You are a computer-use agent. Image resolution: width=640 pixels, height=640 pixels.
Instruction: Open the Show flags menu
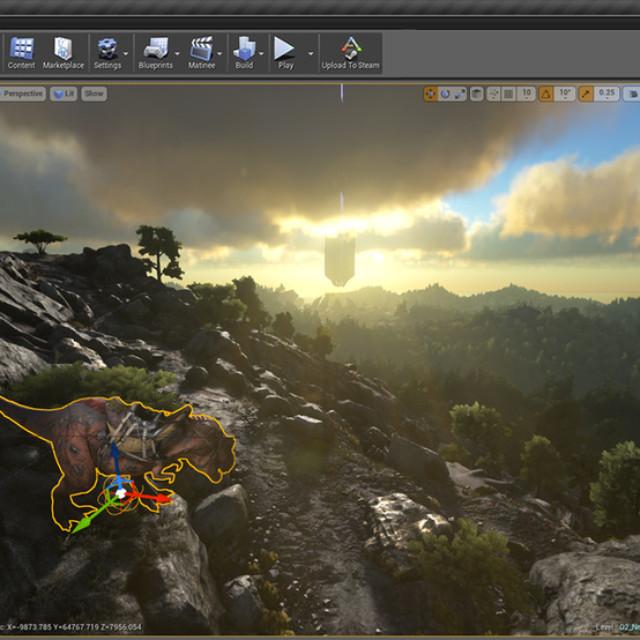coord(94,94)
